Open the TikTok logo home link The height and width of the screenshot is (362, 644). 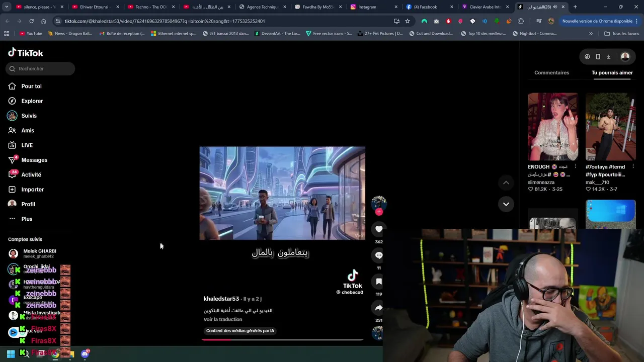coord(26,53)
